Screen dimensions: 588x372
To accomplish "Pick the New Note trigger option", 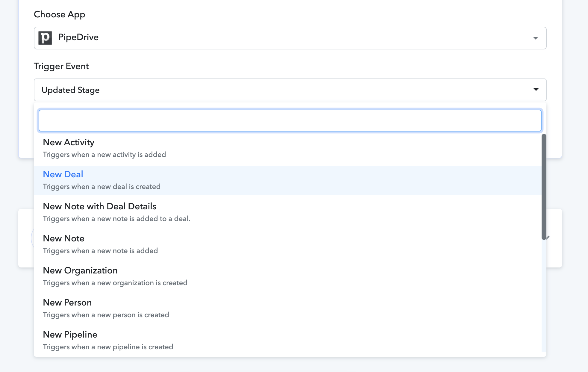I will [x=288, y=244].
